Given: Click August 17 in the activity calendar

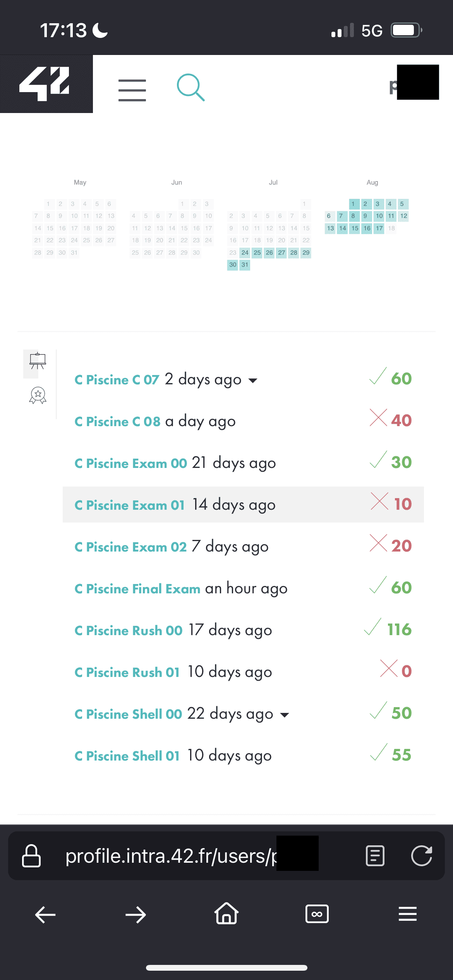Looking at the screenshot, I should coord(379,228).
